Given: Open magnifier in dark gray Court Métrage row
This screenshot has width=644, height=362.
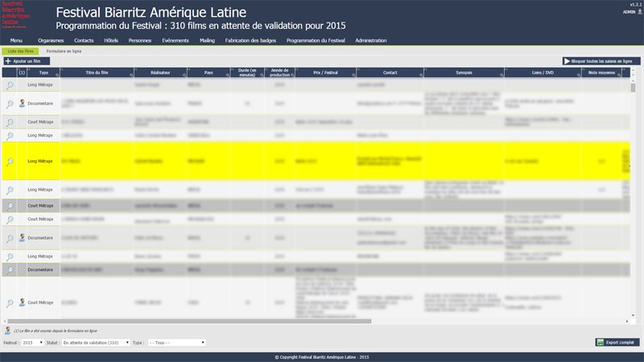Looking at the screenshot, I should pos(10,206).
